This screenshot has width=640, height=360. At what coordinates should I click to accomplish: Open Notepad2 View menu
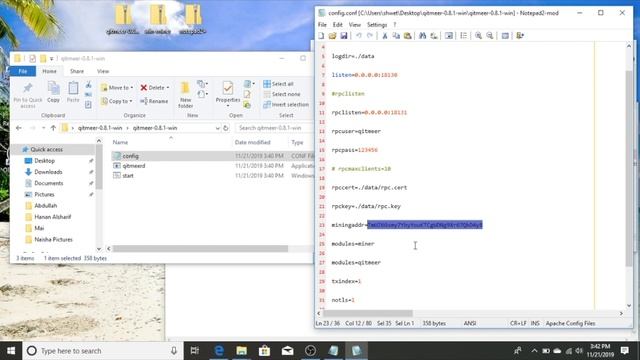(355, 25)
